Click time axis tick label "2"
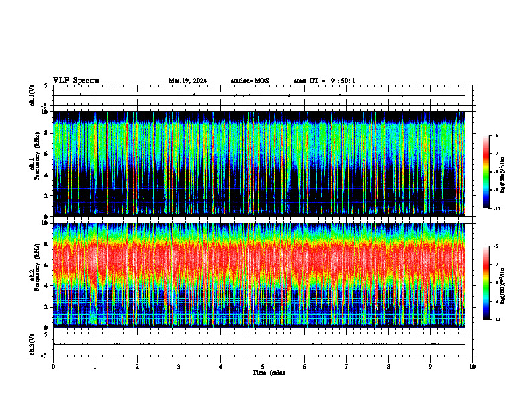 (x=137, y=367)
